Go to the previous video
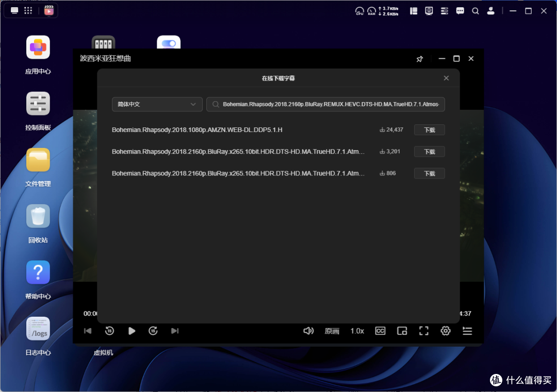This screenshot has height=392, width=557. click(88, 331)
